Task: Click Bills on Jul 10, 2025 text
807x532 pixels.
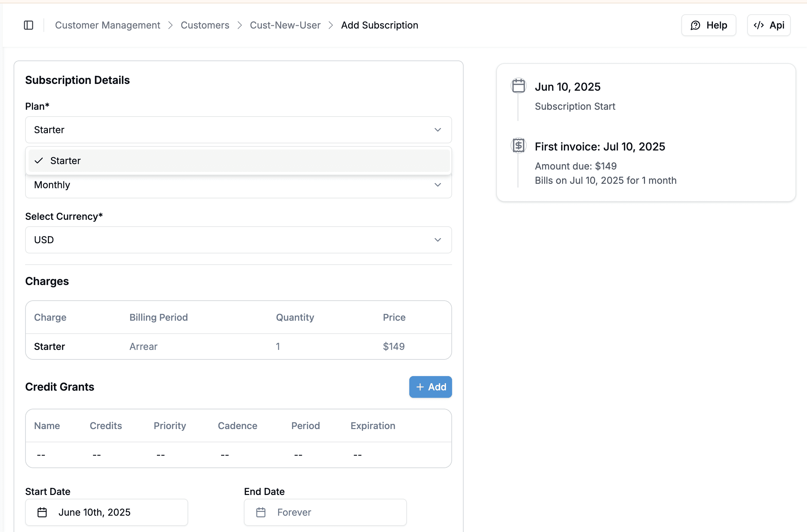Action: click(x=606, y=180)
